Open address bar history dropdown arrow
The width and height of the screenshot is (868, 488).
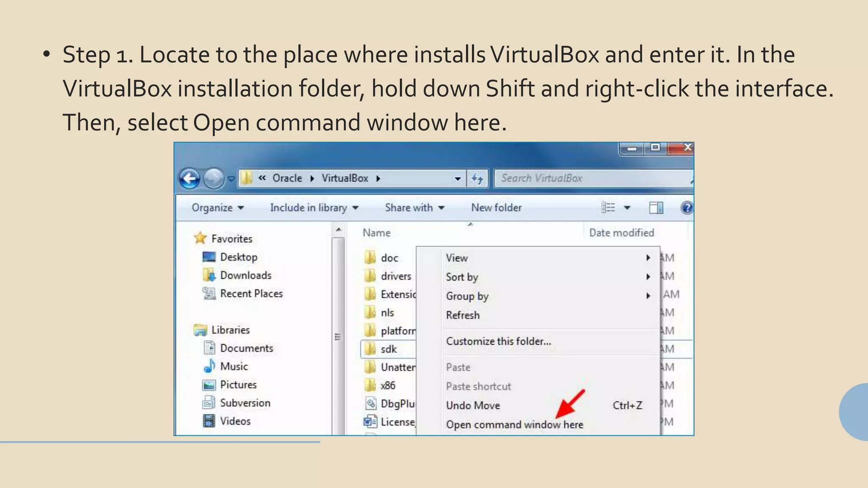(x=458, y=179)
